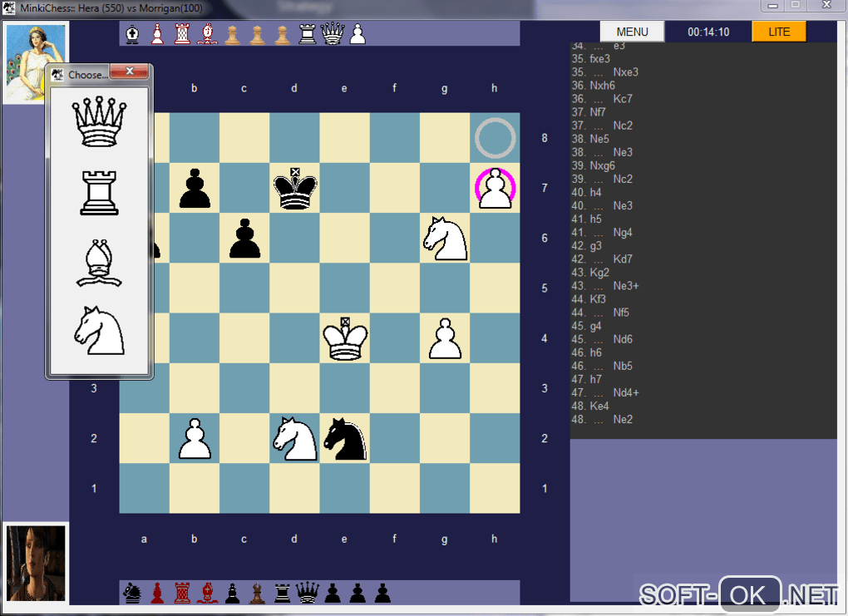Click the red-outlined bishop in the top captured row

(207, 34)
